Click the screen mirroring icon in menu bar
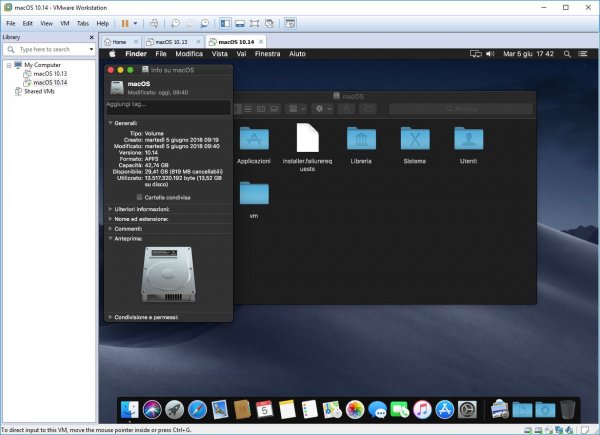Viewport: 600px width, 435px height. pyautogui.click(x=476, y=54)
